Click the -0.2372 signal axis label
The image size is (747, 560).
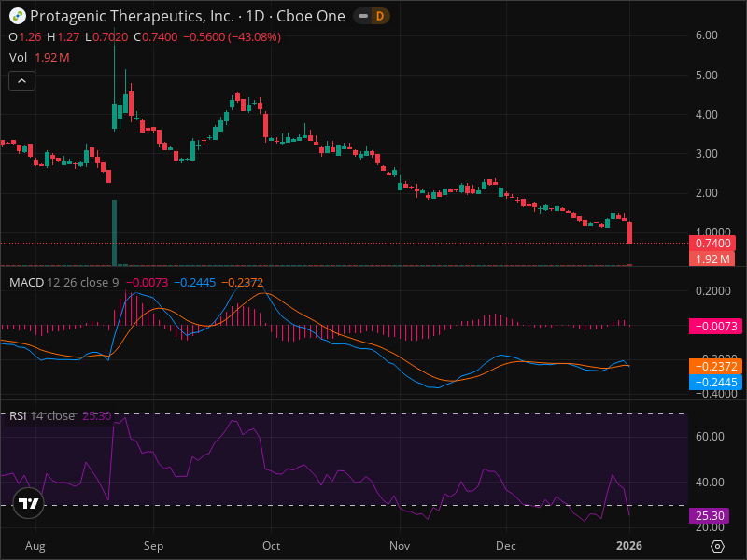pos(715,366)
